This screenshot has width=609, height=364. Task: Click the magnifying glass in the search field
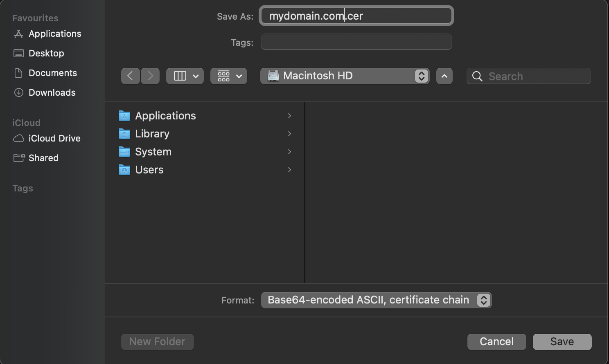pyautogui.click(x=477, y=76)
